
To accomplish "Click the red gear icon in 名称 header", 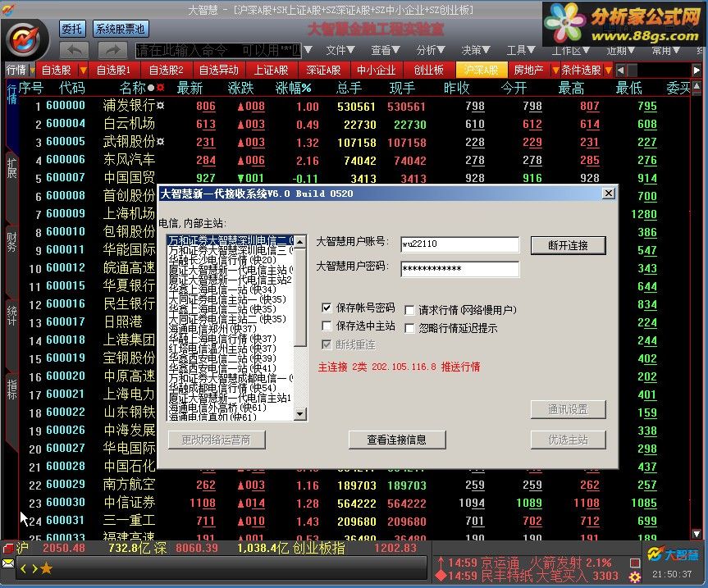I will pos(160,88).
